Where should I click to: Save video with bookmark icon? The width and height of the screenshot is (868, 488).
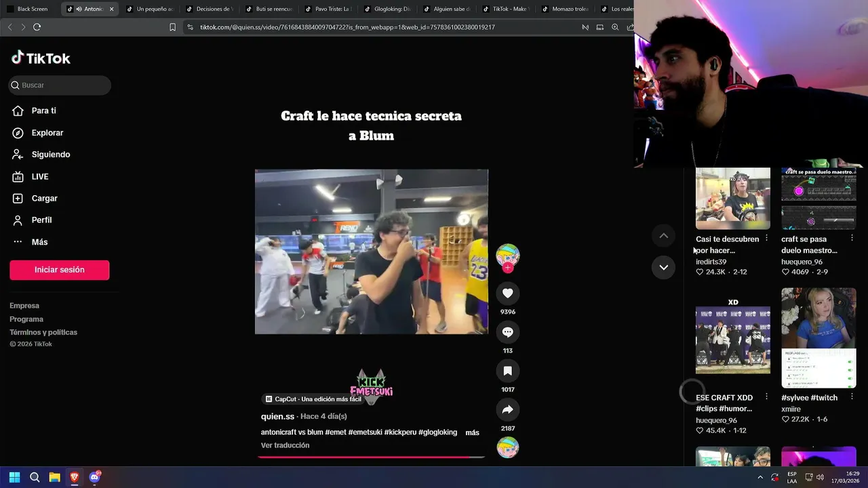(x=507, y=371)
